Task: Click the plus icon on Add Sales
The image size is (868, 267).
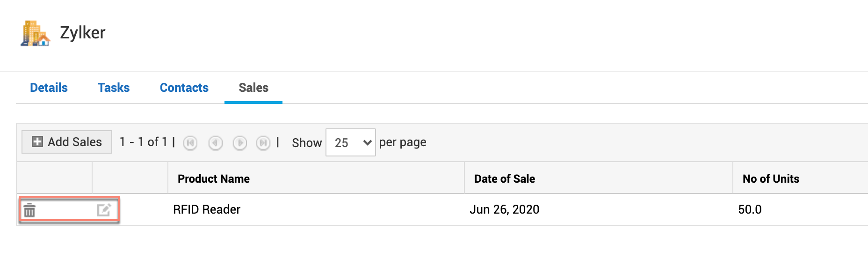Action: point(37,141)
